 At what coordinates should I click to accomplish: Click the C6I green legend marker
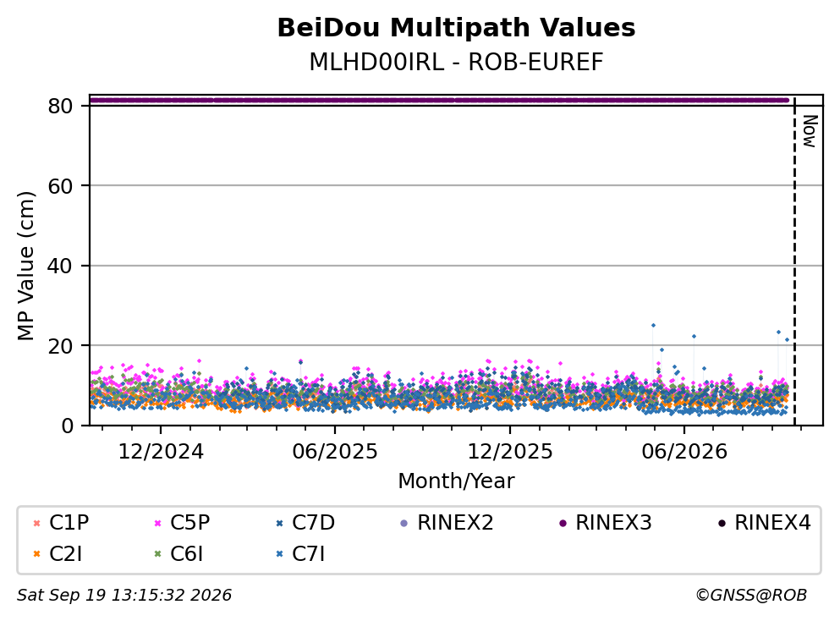tap(157, 554)
